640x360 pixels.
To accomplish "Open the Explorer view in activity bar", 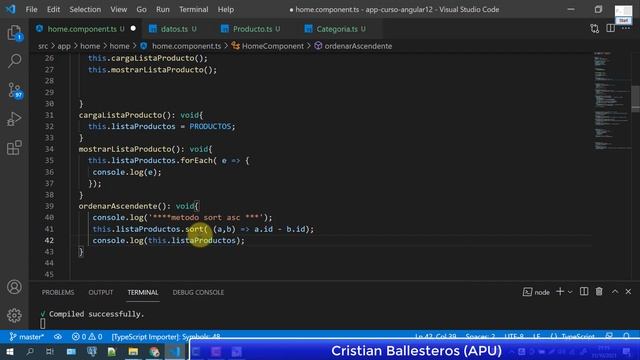I will click(x=14, y=33).
